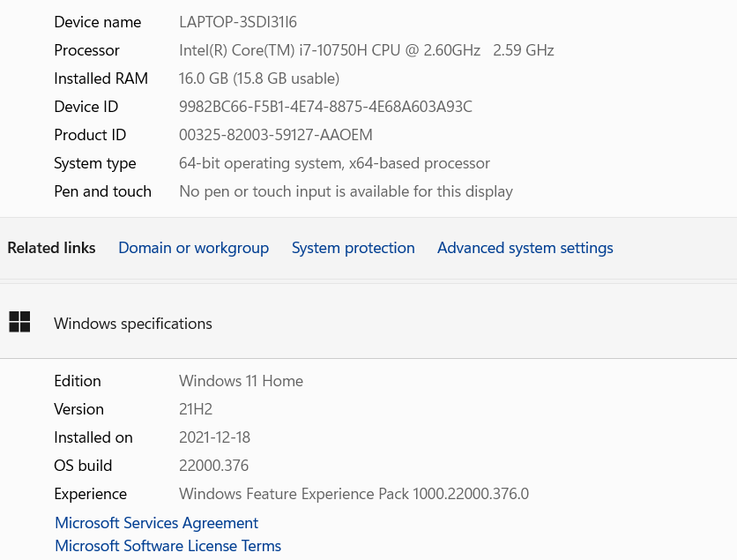Click the Pen and touch status text

click(x=346, y=191)
